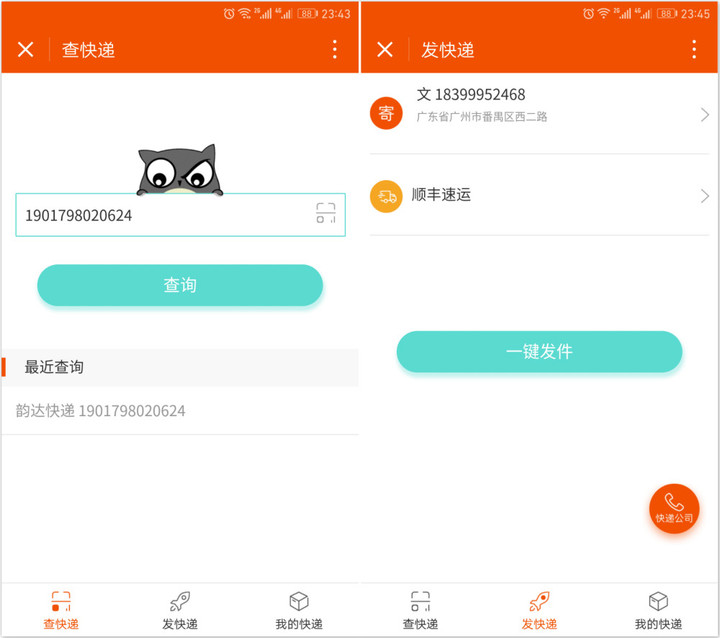Tap the owl mascot above the search field
Image resolution: width=720 pixels, height=638 pixels.
[180, 170]
